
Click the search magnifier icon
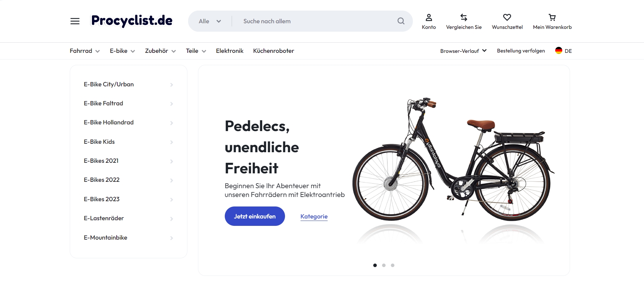point(401,21)
